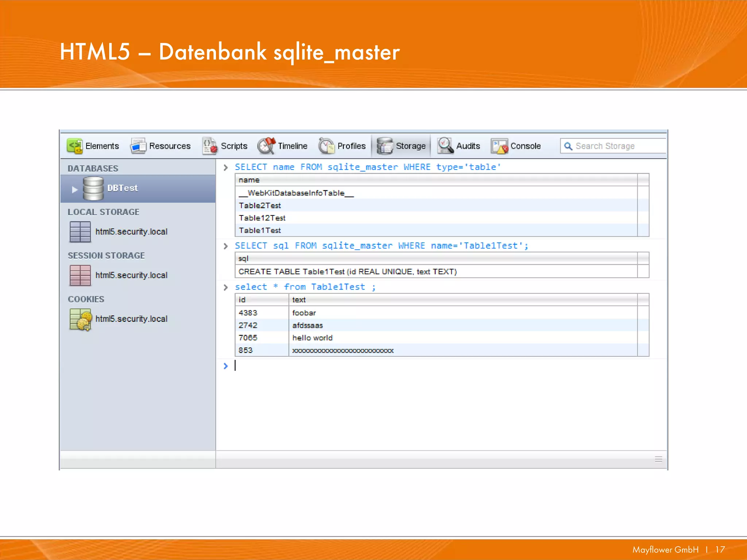Select the Storage tab label
Viewport: 747px width, 560px height.
tap(411, 146)
